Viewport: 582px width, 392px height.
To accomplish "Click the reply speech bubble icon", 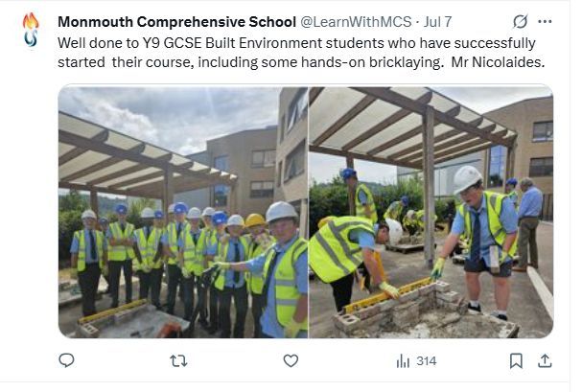I will pos(66,360).
